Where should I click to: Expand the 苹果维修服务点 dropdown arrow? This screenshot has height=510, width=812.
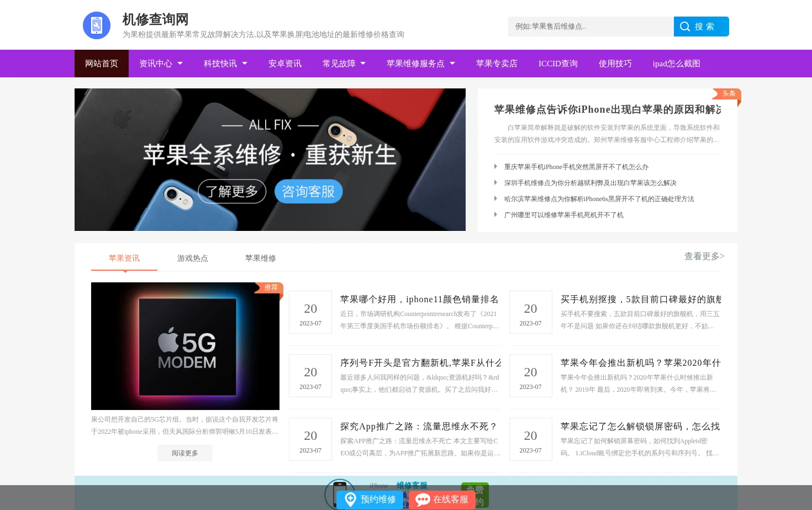point(452,64)
